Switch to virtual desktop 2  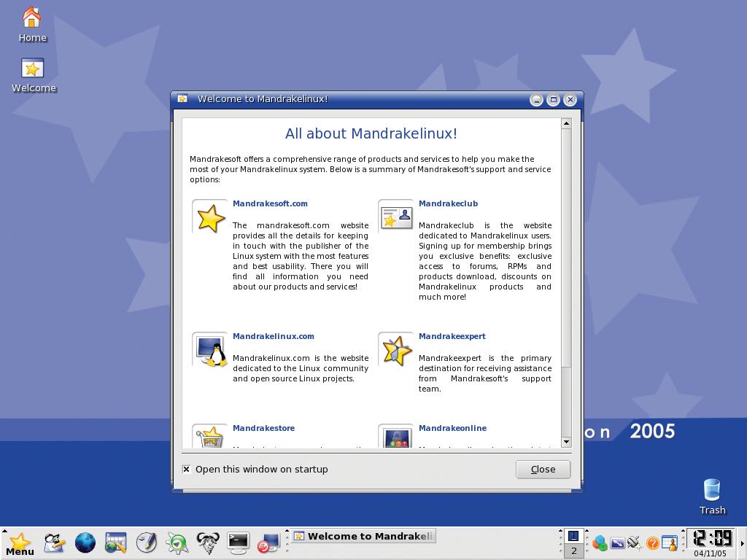click(x=573, y=551)
